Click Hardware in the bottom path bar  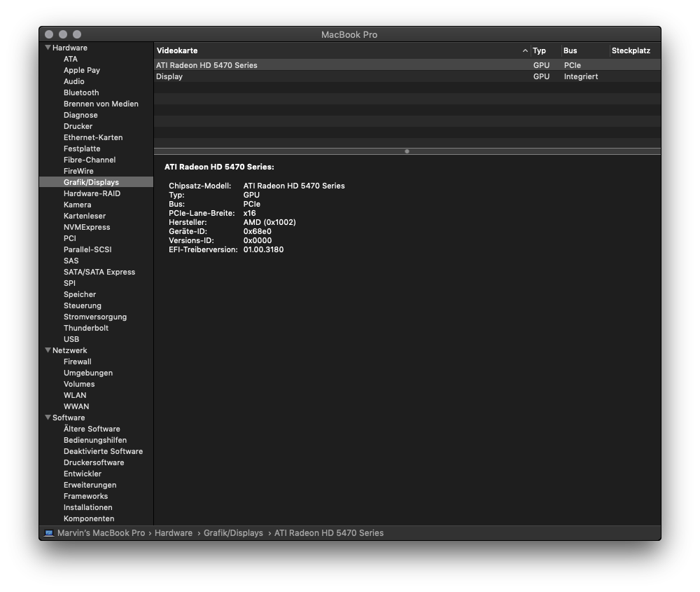(x=174, y=533)
